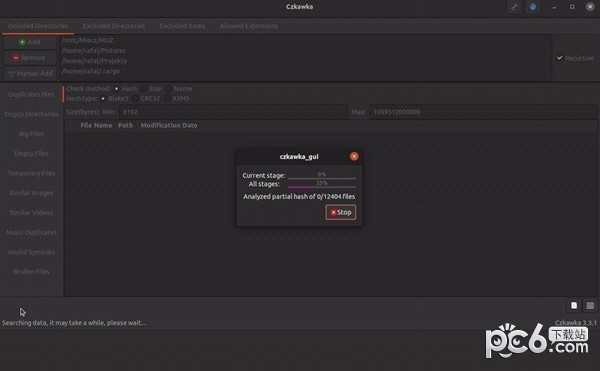
Task: Click Add directory button
Action: pyautogui.click(x=30, y=42)
